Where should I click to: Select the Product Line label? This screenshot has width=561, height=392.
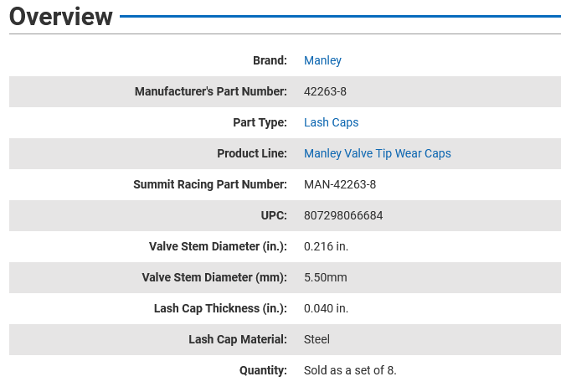pyautogui.click(x=251, y=153)
